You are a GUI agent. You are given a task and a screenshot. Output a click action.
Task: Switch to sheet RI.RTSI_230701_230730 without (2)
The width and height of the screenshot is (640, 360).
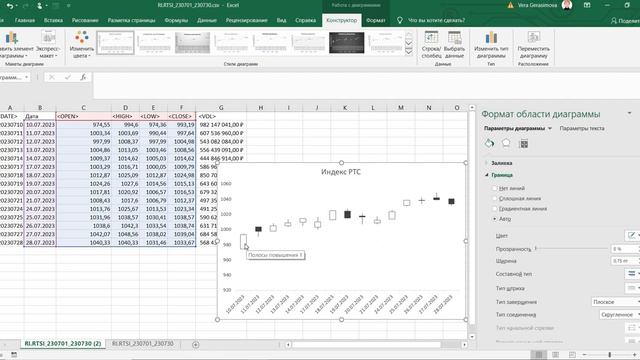coord(142,344)
